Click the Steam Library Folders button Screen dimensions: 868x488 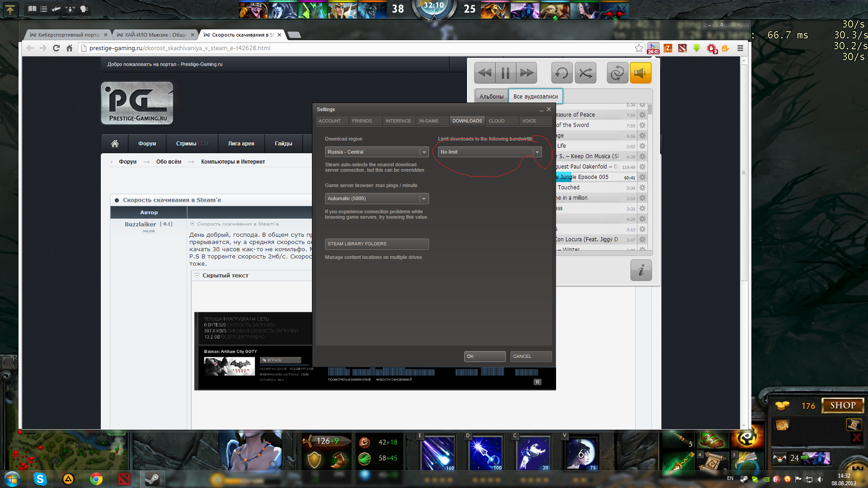377,244
